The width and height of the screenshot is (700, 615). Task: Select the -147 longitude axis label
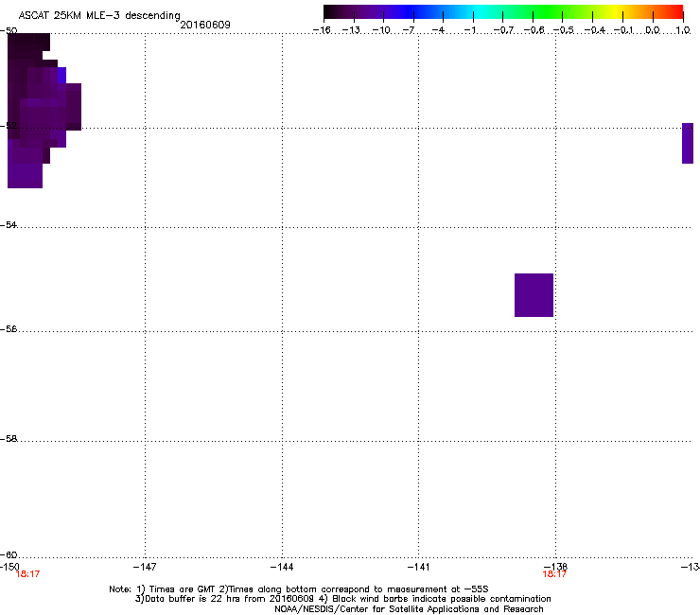[x=145, y=567]
